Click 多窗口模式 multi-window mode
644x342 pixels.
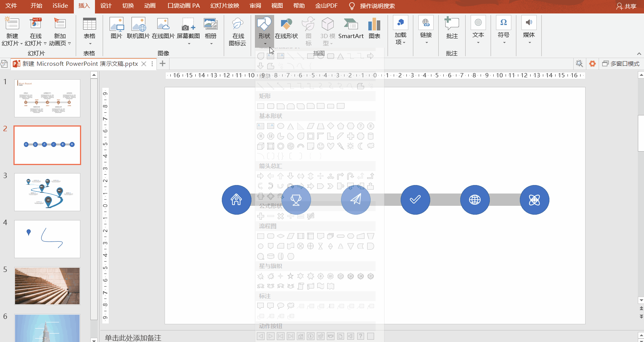[621, 63]
